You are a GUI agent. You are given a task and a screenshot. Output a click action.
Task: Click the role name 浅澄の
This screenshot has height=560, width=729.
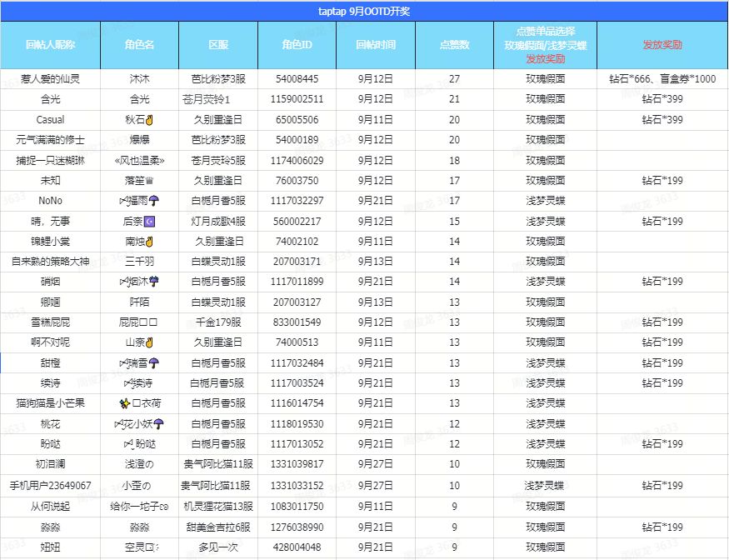[x=139, y=463]
